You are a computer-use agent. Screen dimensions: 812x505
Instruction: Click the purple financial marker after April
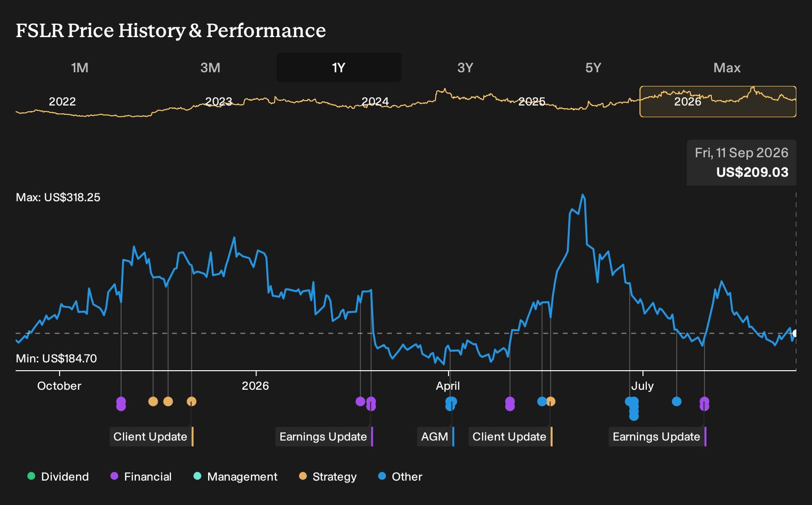click(x=510, y=403)
